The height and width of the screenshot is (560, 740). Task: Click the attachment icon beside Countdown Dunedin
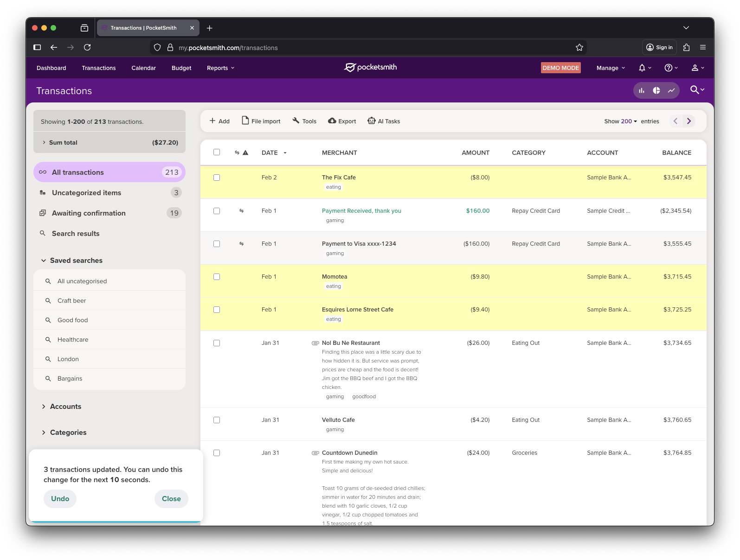coord(315,453)
